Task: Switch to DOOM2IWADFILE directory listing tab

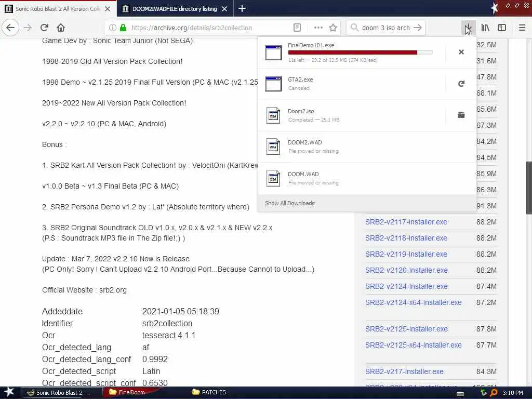Action: coord(175,8)
